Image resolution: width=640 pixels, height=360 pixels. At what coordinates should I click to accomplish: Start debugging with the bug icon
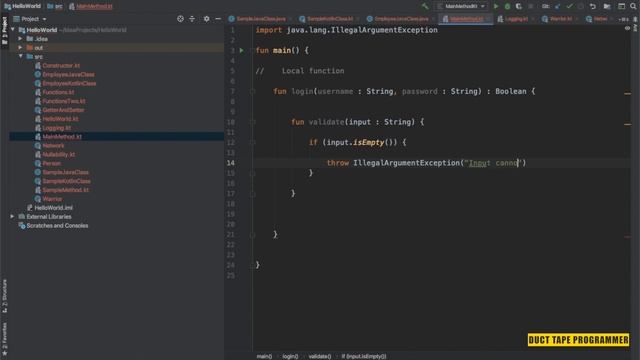(507, 6)
